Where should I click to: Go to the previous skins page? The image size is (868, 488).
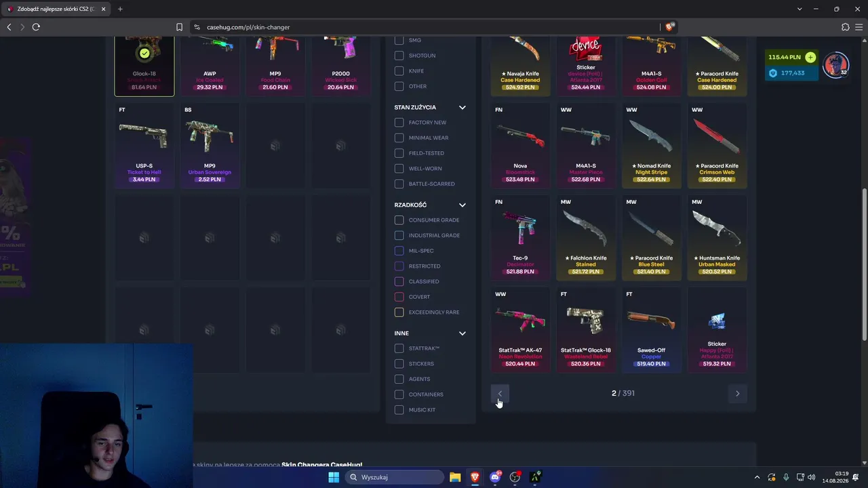(500, 393)
